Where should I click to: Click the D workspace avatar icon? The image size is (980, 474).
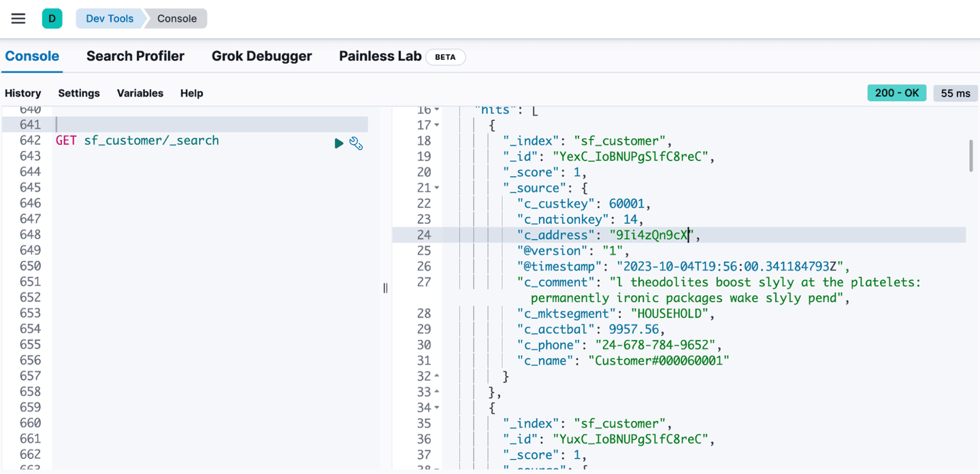tap(52, 18)
